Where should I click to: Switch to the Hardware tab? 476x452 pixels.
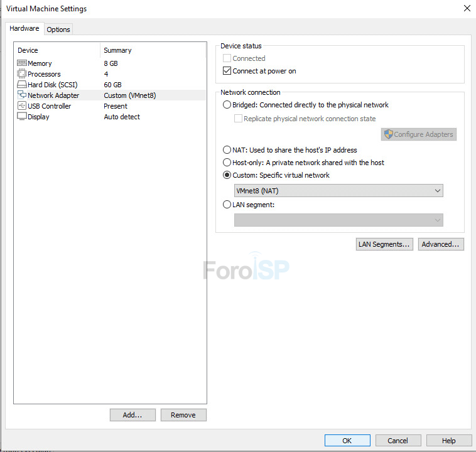tap(24, 29)
